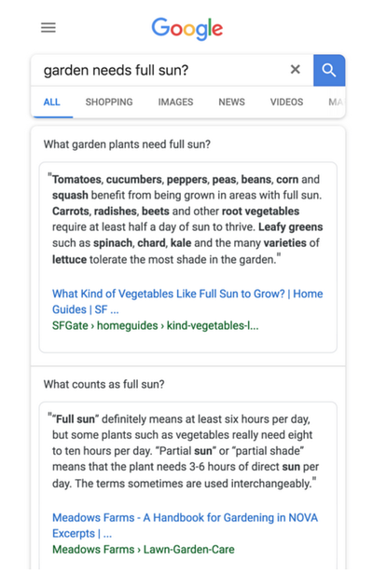Clear the search query with X
The width and height of the screenshot is (373, 588).
[x=295, y=69]
